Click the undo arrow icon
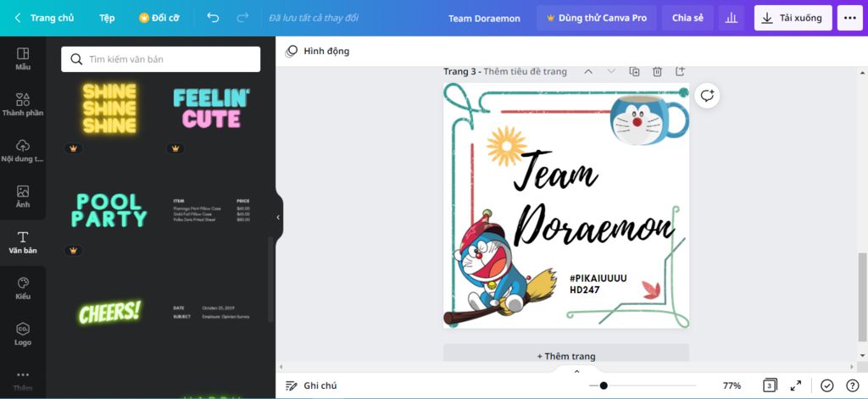 coord(213,18)
